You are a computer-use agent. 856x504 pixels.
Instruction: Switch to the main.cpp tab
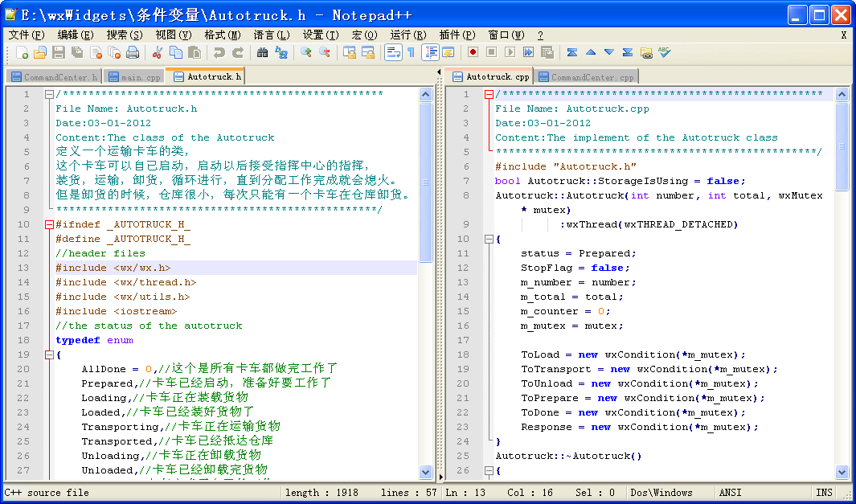coord(134,77)
